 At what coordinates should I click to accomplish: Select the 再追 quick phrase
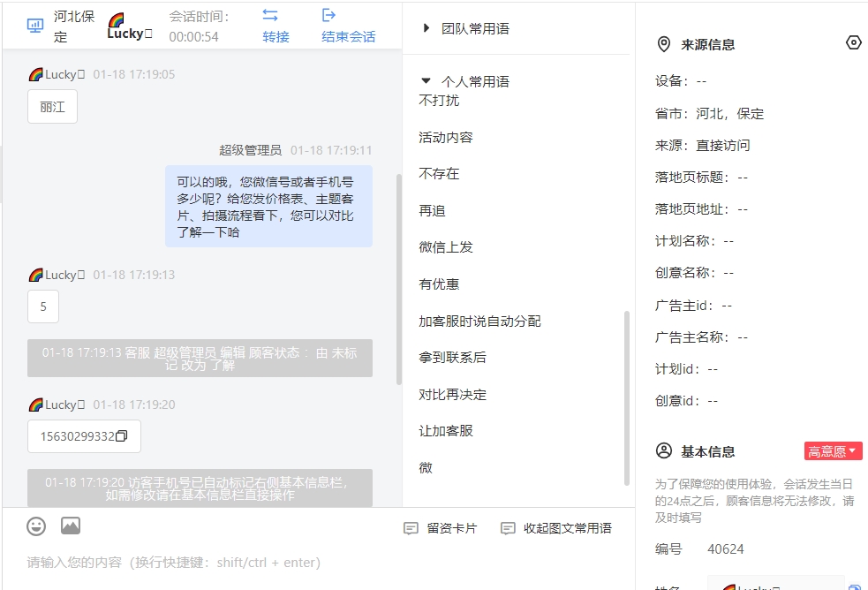coord(432,211)
